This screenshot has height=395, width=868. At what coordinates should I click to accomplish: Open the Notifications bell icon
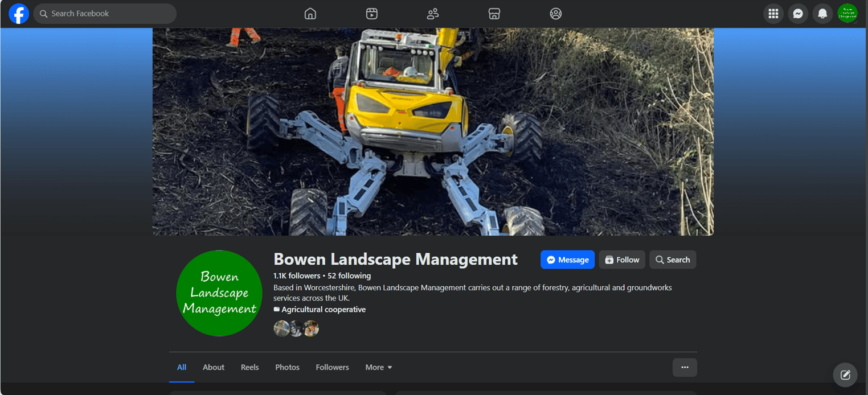822,14
